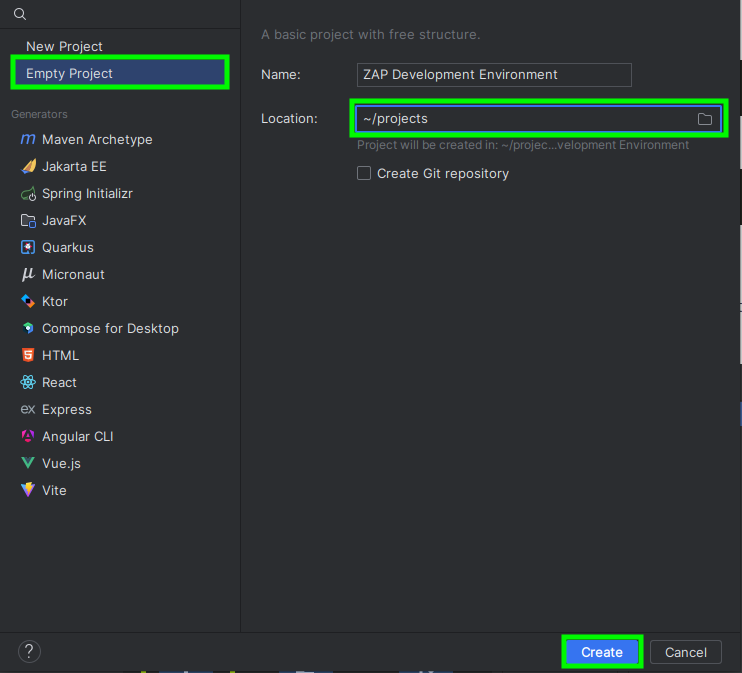The image size is (742, 673).
Task: Open help via the question mark button
Action: [x=29, y=651]
